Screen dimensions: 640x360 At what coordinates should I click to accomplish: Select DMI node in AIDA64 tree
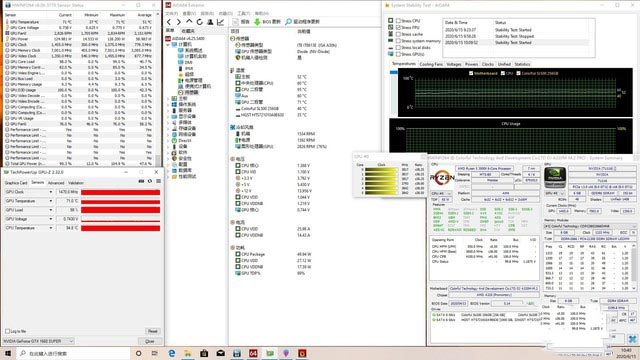pyautogui.click(x=185, y=62)
